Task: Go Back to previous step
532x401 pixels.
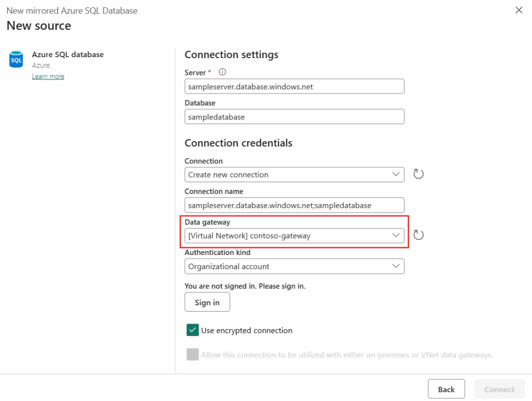Action: point(446,389)
